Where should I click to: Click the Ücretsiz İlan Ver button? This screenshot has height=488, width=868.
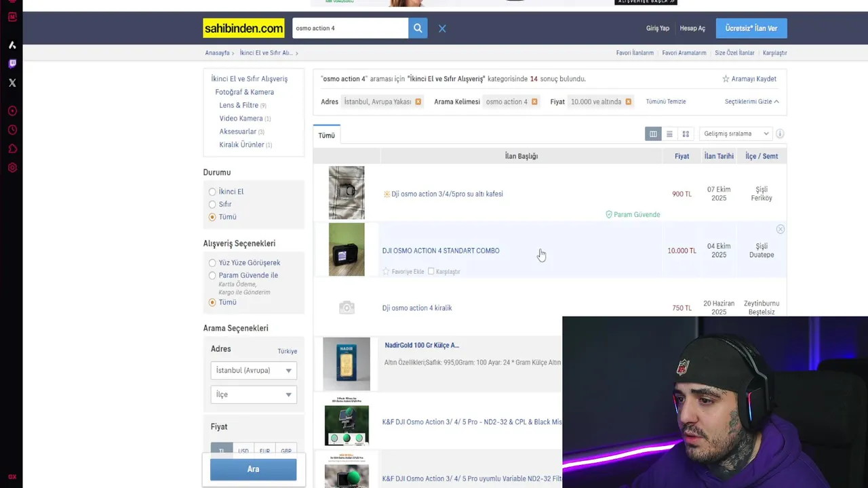[x=751, y=28]
